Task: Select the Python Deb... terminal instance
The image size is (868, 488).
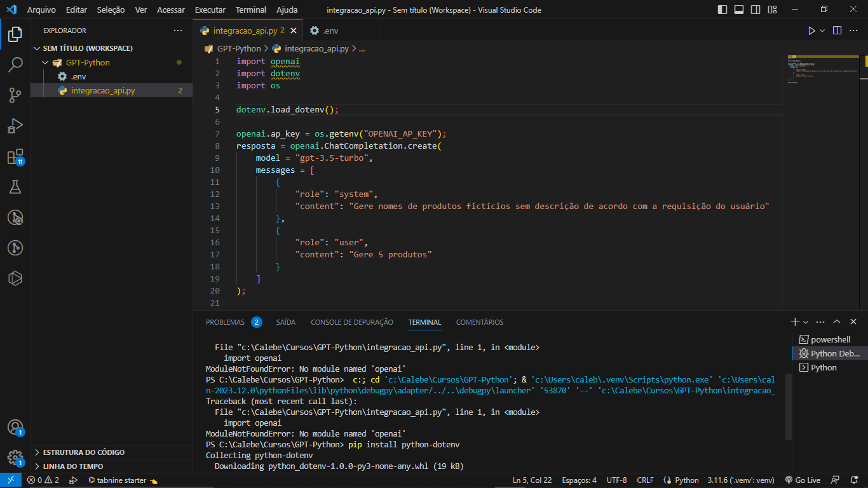Action: pos(830,353)
